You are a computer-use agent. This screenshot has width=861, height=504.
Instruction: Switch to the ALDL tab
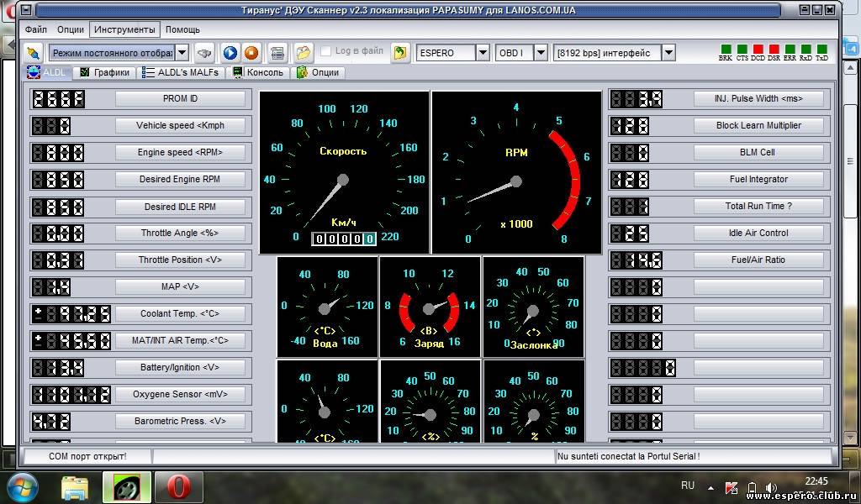click(46, 72)
